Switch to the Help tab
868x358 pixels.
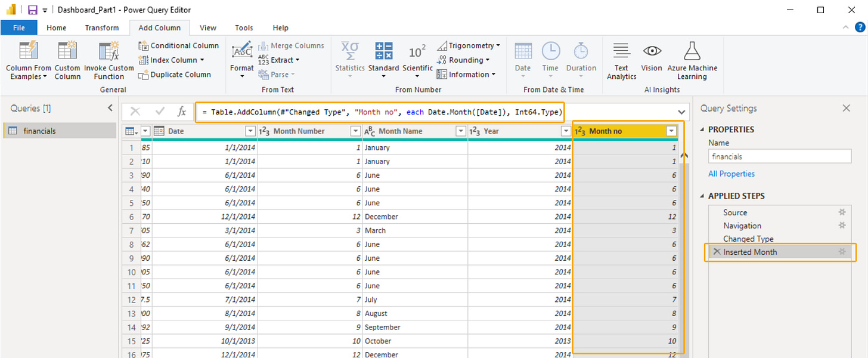coord(281,27)
